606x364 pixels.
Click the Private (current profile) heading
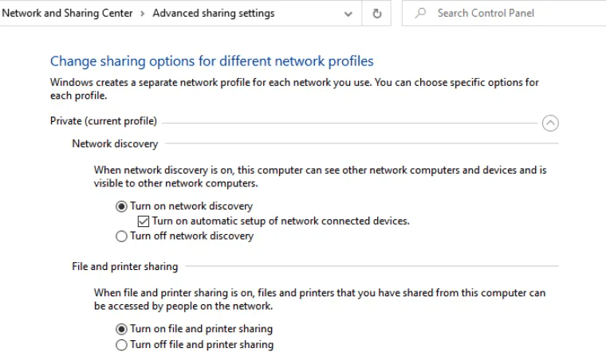[x=104, y=121]
